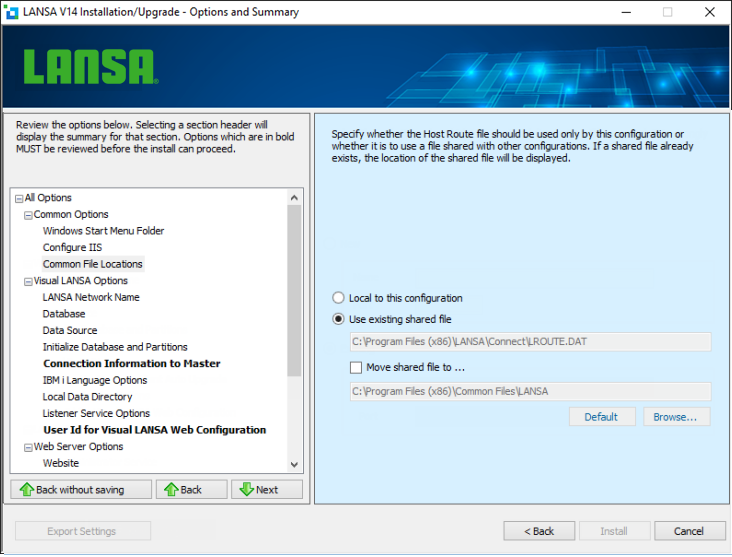
Task: Minimize the LANSA installer window
Action: click(626, 12)
